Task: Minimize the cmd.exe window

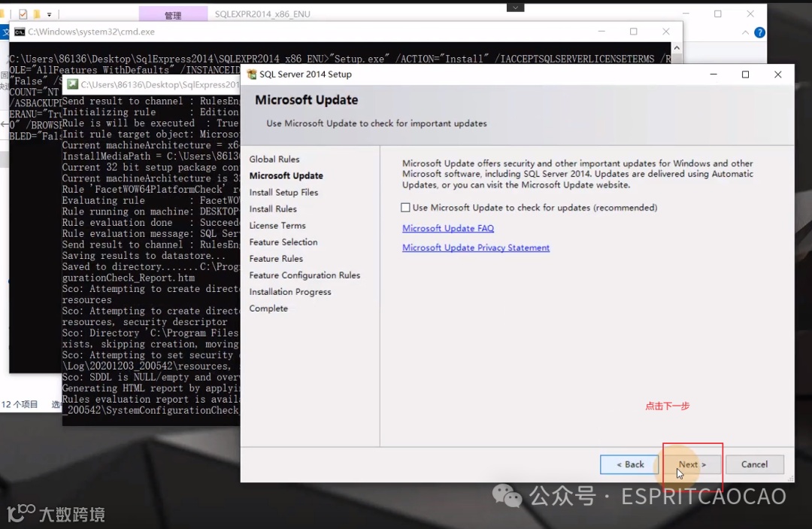Action: click(601, 32)
